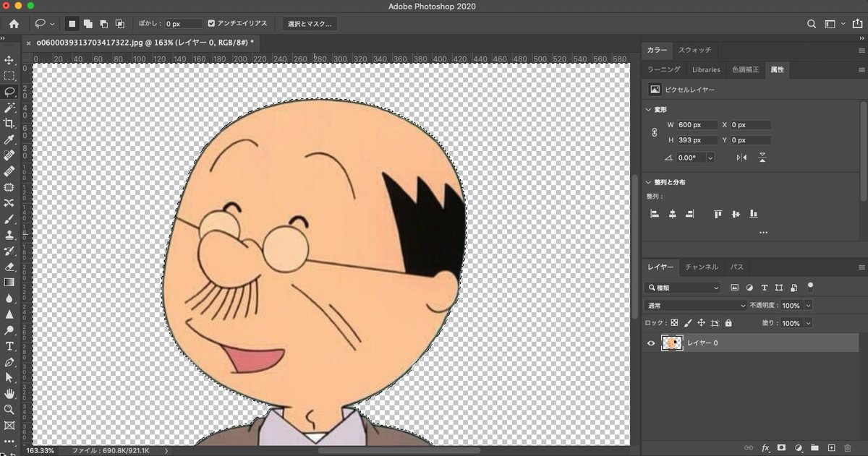Open the workspace switcher dropdown
Screen dimensions: 868x456
coord(834,24)
